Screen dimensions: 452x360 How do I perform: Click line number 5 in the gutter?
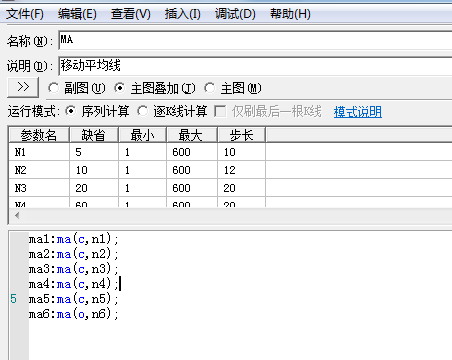[13, 299]
